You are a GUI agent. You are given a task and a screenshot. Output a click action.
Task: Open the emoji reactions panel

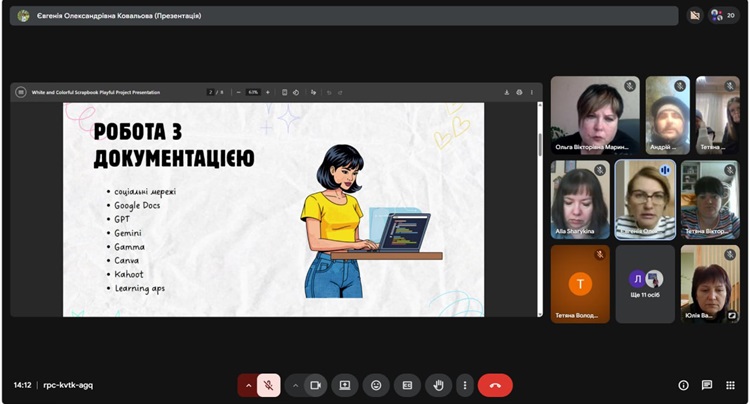[x=376, y=385]
